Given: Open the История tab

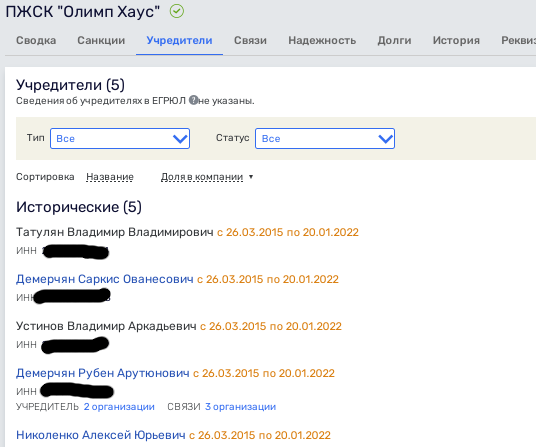Looking at the screenshot, I should pos(456,40).
